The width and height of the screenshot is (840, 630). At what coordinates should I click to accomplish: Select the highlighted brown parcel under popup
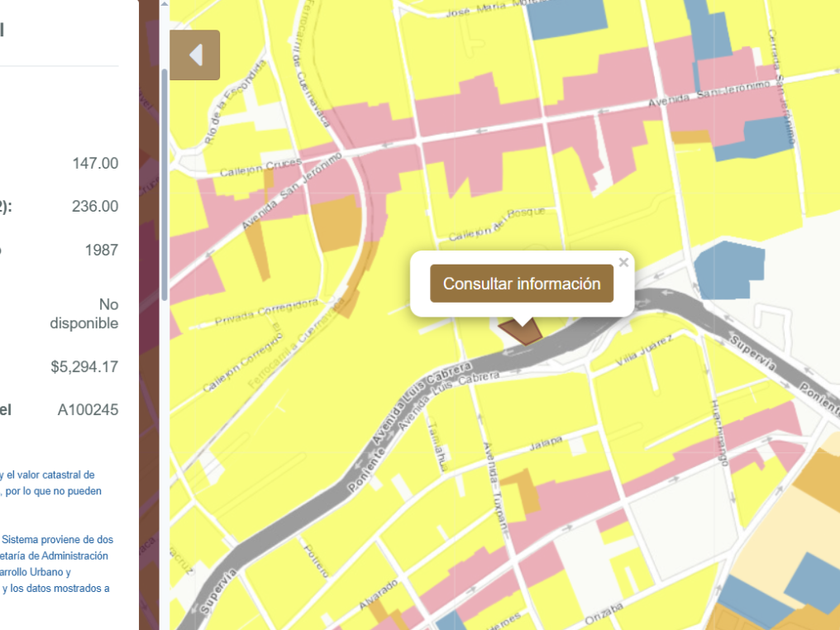tap(522, 333)
